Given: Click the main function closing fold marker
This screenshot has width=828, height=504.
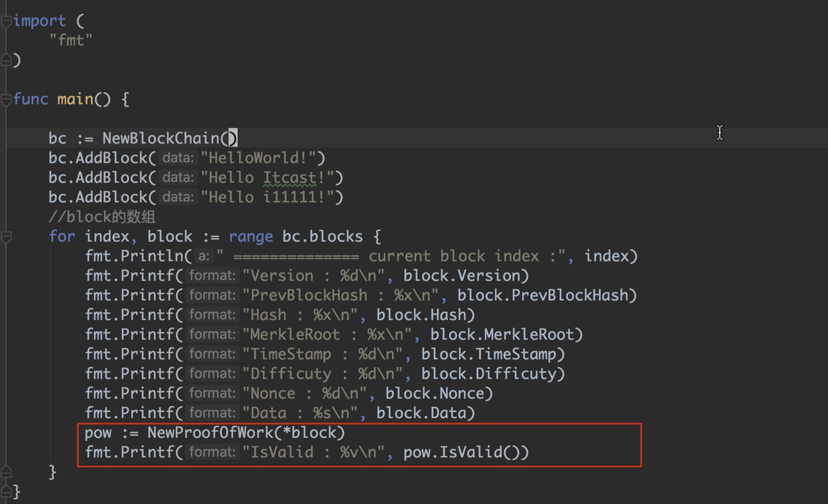Looking at the screenshot, I should [x=6, y=491].
